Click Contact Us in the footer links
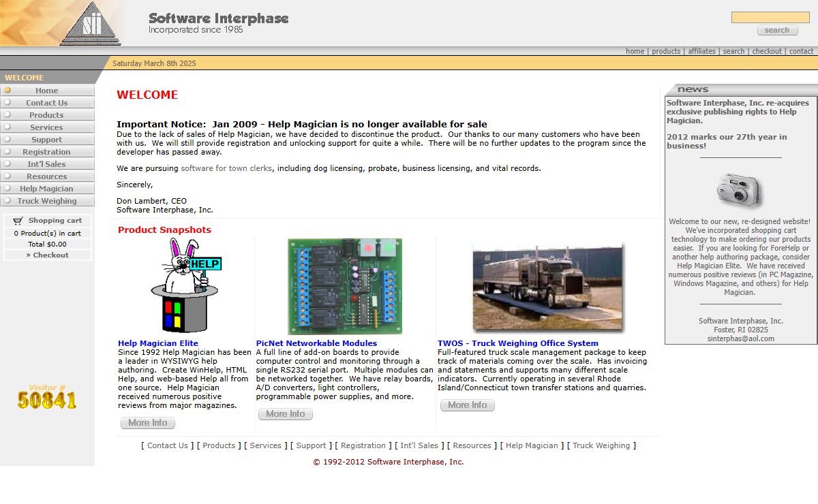This screenshot has height=504, width=818. [x=168, y=445]
